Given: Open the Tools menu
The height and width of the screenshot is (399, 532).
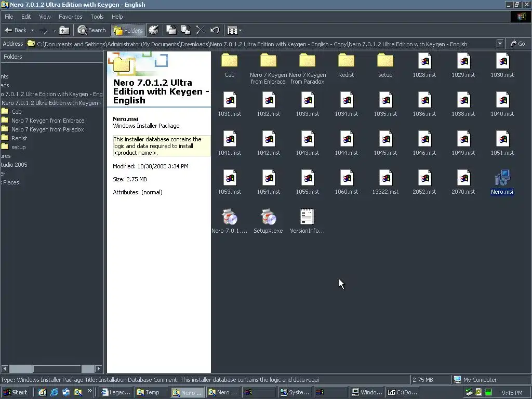Looking at the screenshot, I should click(x=97, y=17).
